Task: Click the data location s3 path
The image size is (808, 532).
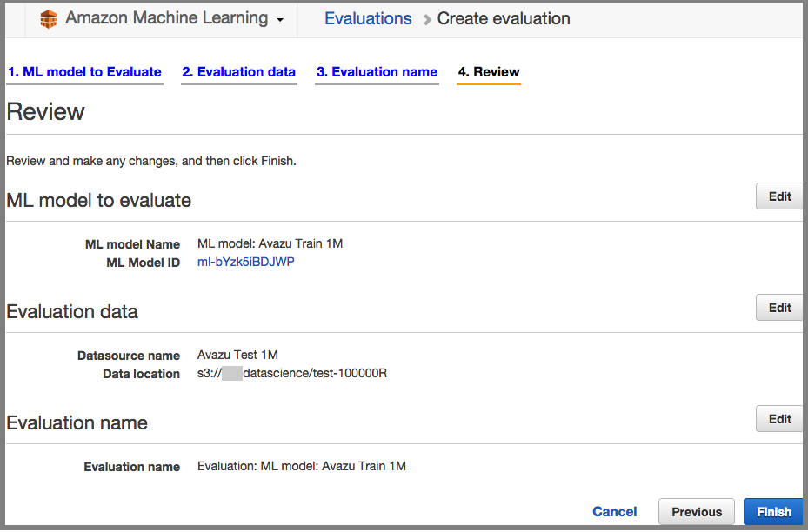Action: pos(291,373)
